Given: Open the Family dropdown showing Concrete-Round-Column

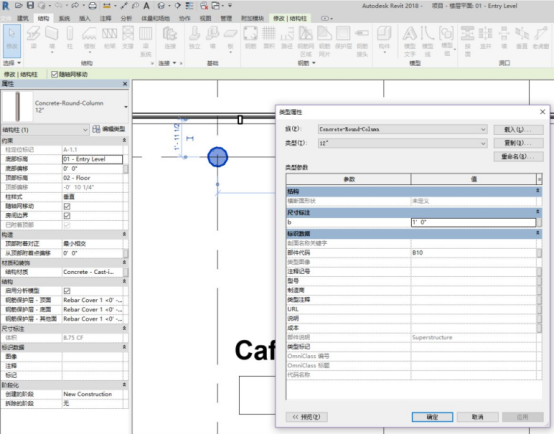Looking at the screenshot, I should click(x=403, y=129).
